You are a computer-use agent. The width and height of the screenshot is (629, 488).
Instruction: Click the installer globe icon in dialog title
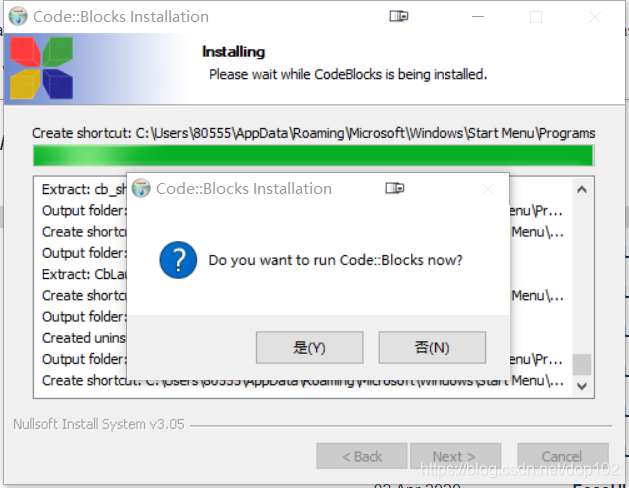[x=141, y=188]
